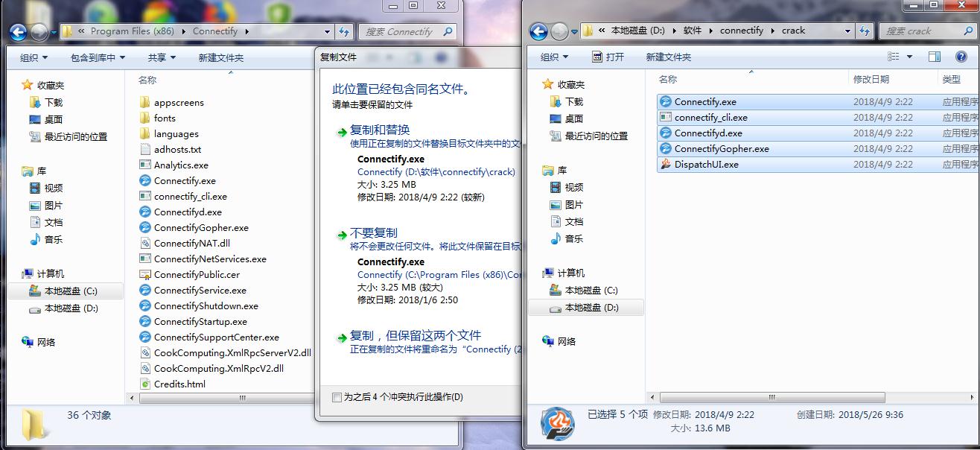
Task: Open 组织 dropdown in Connectify window
Action: (34, 57)
